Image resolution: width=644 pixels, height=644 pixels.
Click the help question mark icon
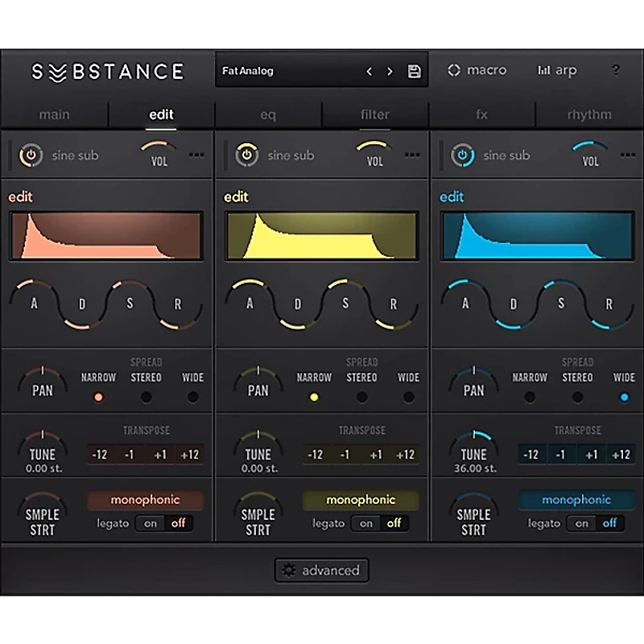[616, 71]
